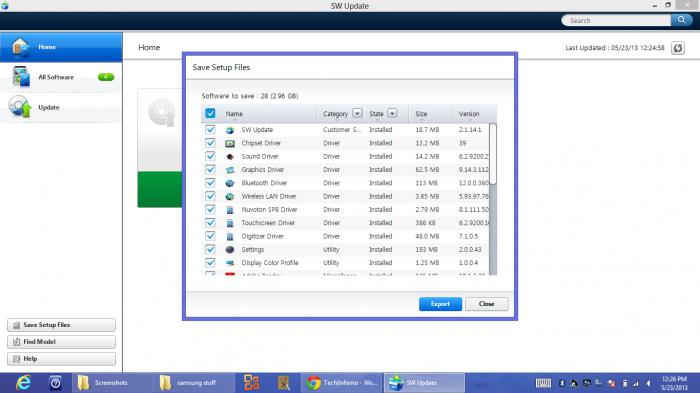This screenshot has height=393, width=700.
Task: Open Internet Explorer from the taskbar
Action: point(23,383)
